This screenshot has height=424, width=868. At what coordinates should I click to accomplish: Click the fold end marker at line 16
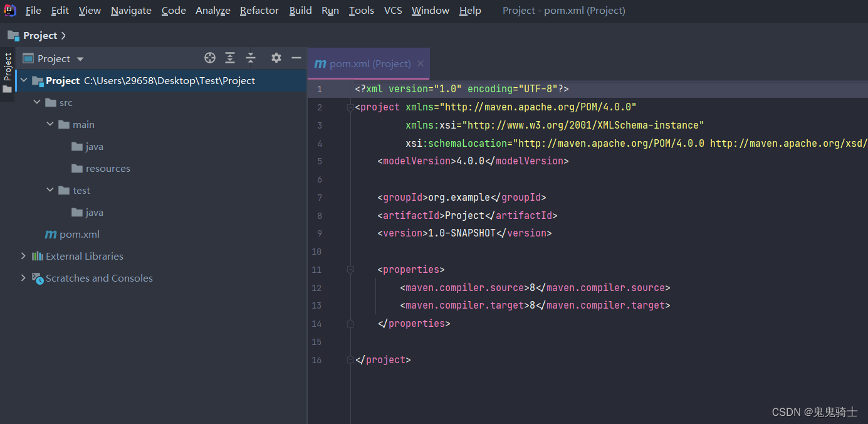(x=350, y=360)
